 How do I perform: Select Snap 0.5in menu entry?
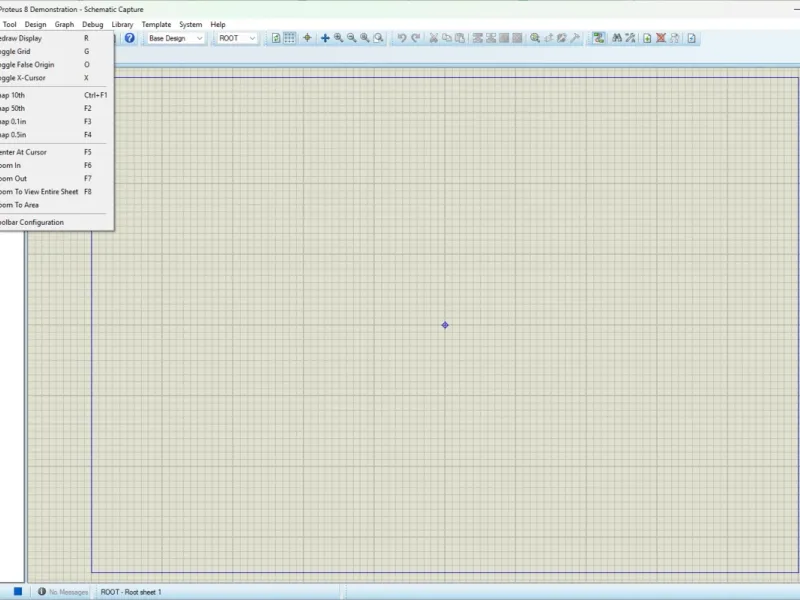tap(55, 135)
